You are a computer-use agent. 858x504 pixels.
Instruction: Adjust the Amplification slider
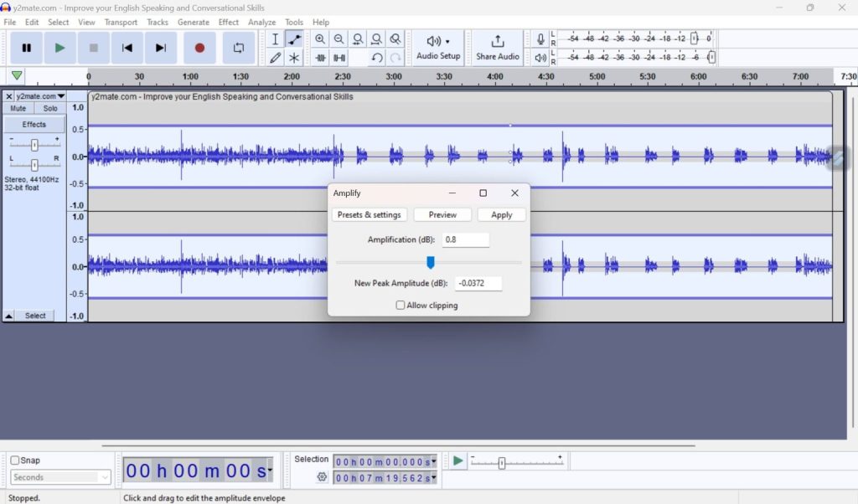click(430, 262)
